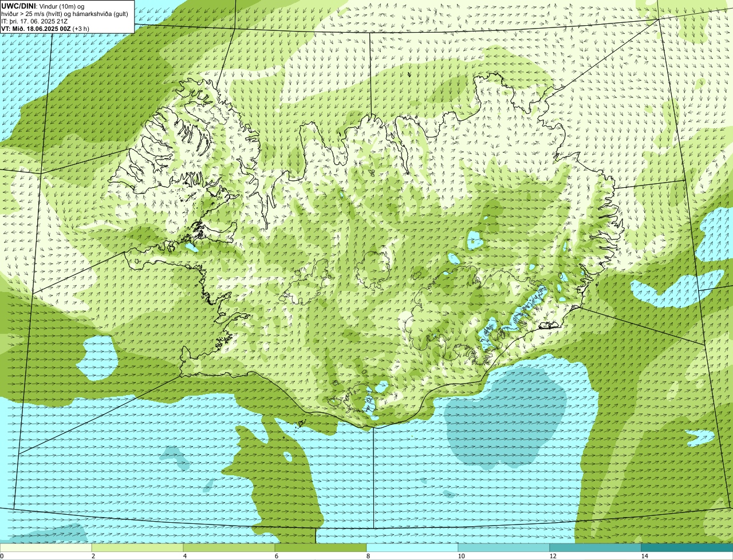Click the light cyan 8–10 m/s legend swatch

point(412,547)
